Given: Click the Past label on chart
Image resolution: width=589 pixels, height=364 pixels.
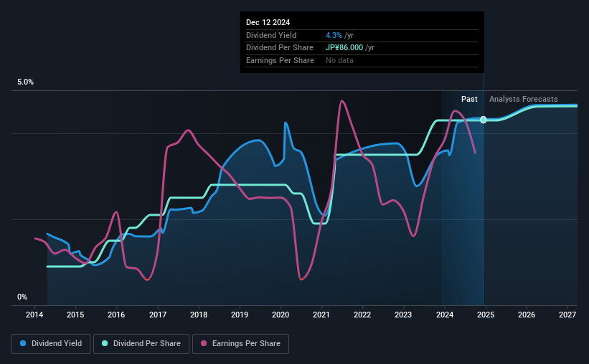Looking at the screenshot, I should 469,99.
